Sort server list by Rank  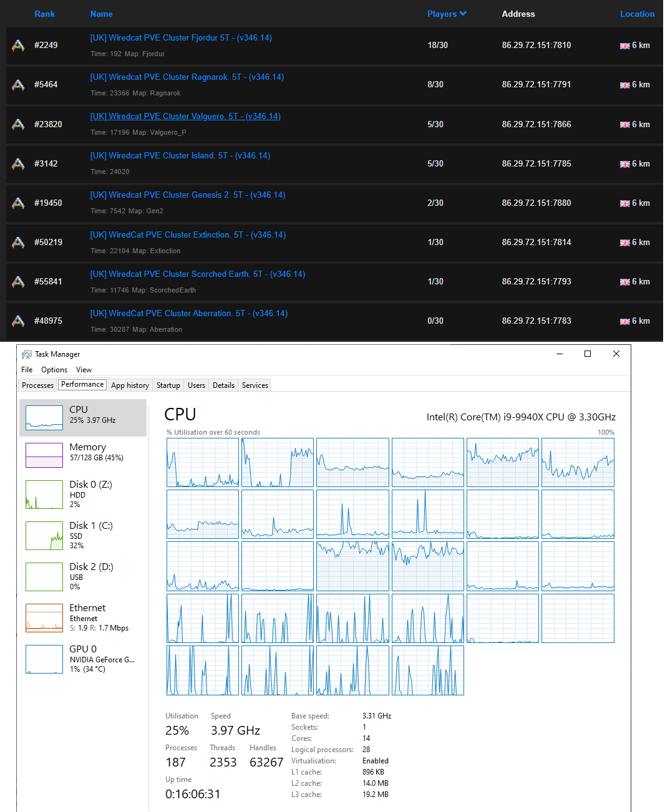44,14
